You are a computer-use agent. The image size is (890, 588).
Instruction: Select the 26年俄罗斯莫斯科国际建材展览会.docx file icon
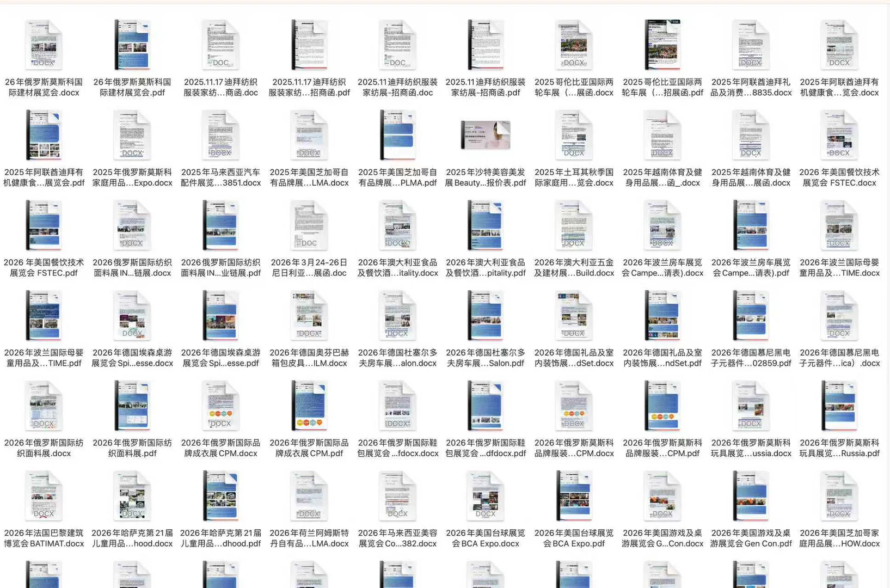pyautogui.click(x=44, y=45)
